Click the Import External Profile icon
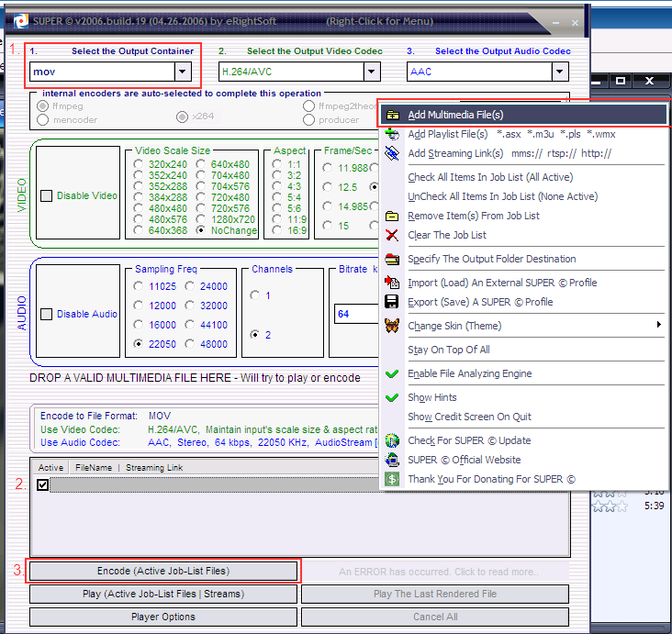Screen dimensions: 672x634 click(392, 283)
